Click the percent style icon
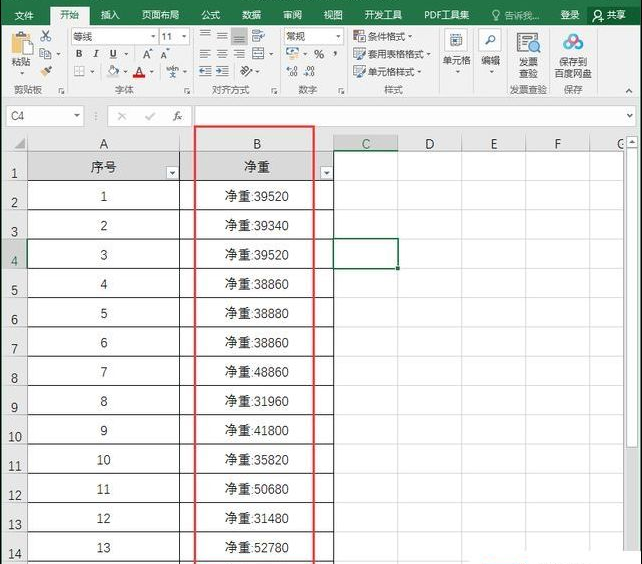 [x=318, y=54]
